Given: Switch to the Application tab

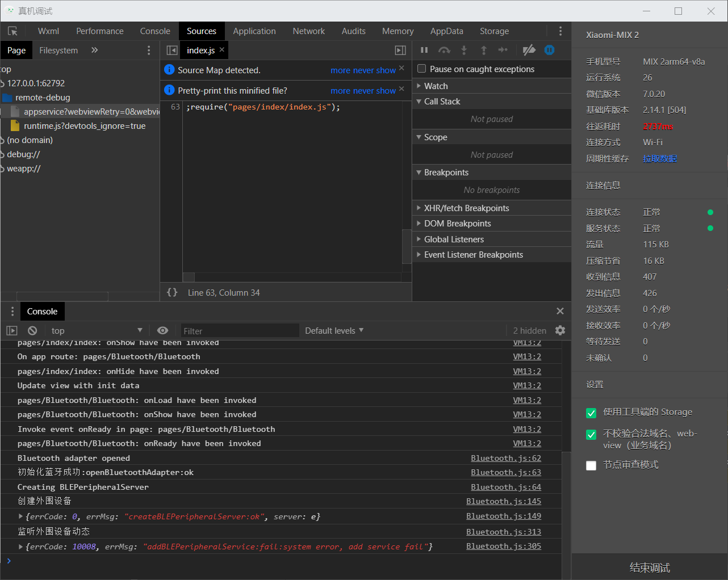Looking at the screenshot, I should pos(254,31).
